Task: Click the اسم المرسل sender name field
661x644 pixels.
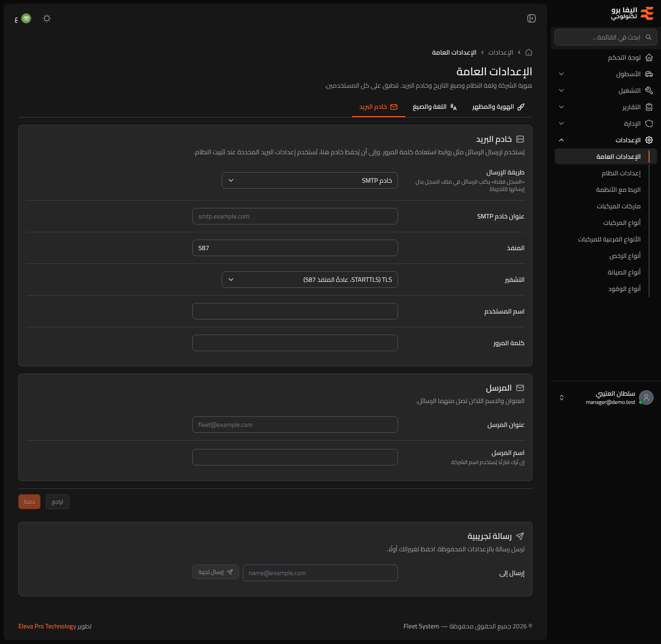Action: pos(295,457)
